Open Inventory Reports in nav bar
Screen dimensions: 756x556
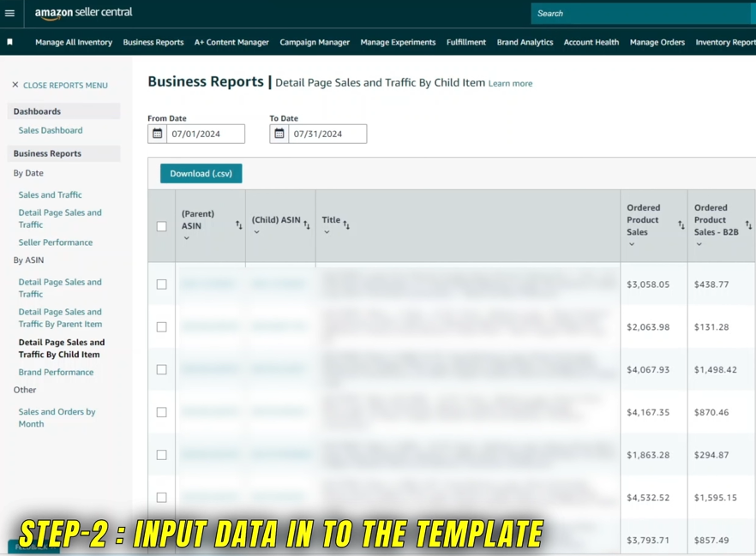[725, 42]
